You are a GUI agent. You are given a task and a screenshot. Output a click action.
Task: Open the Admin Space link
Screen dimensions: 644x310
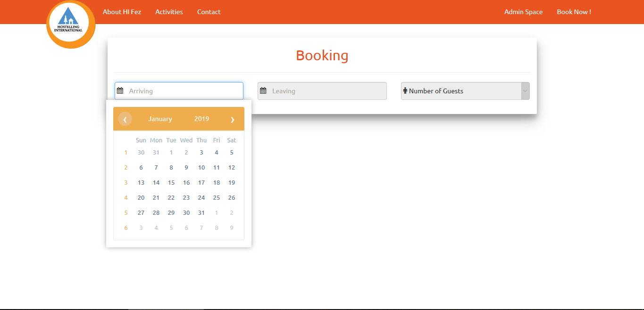click(523, 12)
